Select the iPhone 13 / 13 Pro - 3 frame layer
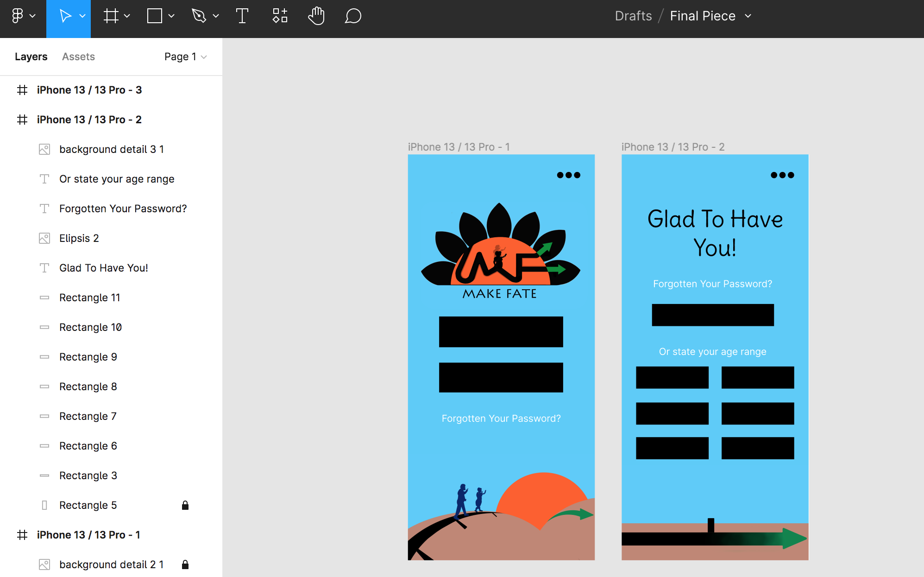Viewport: 924px width, 577px height. tap(89, 90)
